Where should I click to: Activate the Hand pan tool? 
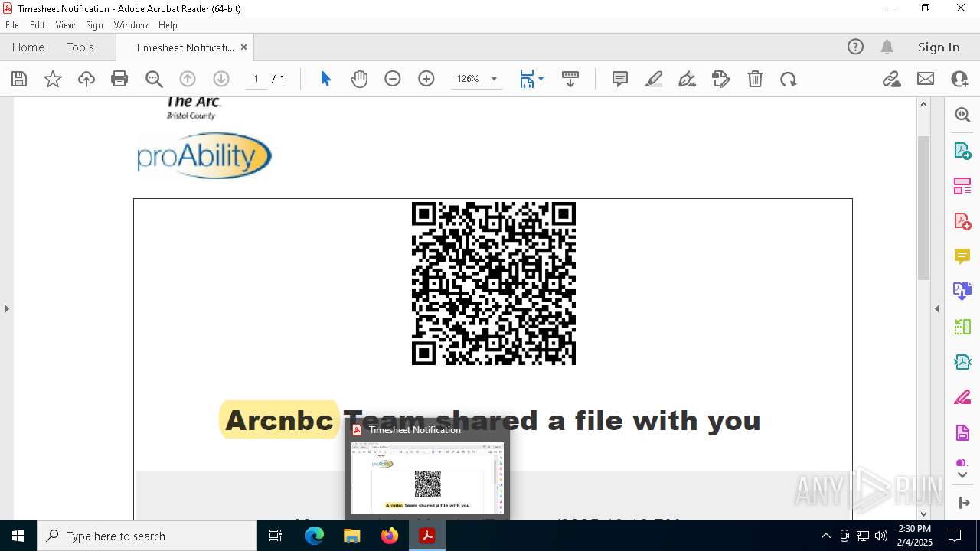tap(359, 79)
